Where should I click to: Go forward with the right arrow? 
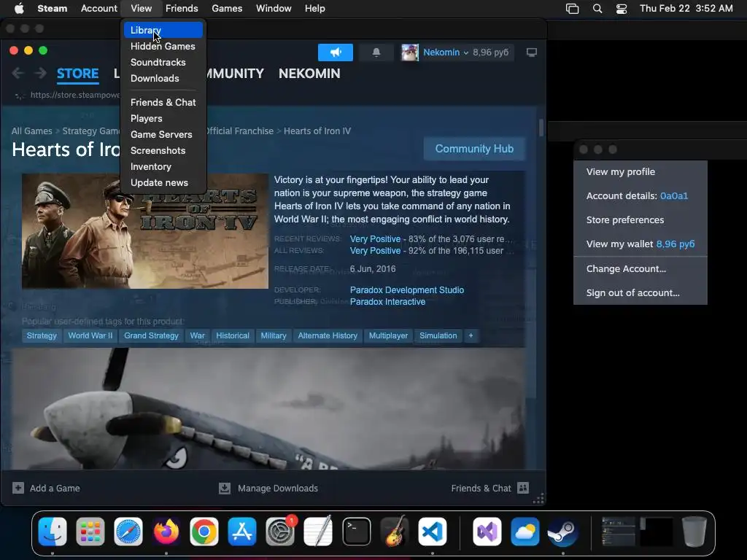(x=41, y=74)
